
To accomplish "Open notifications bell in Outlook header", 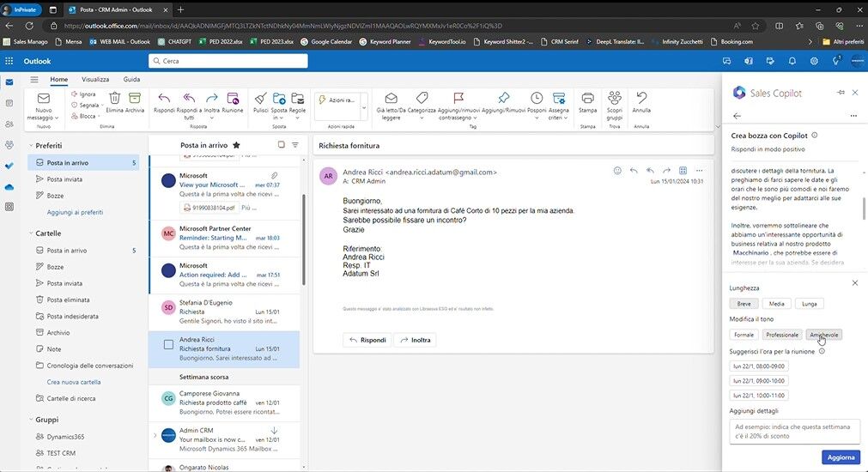I will 792,61.
